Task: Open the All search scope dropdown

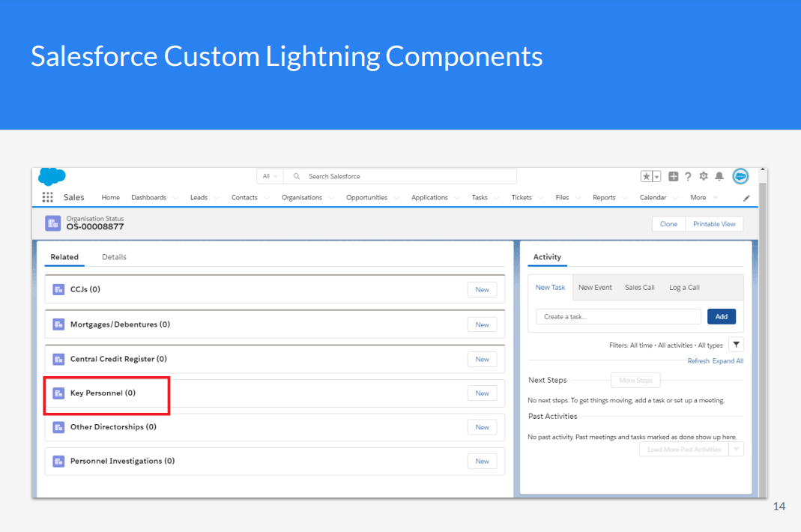Action: [270, 176]
